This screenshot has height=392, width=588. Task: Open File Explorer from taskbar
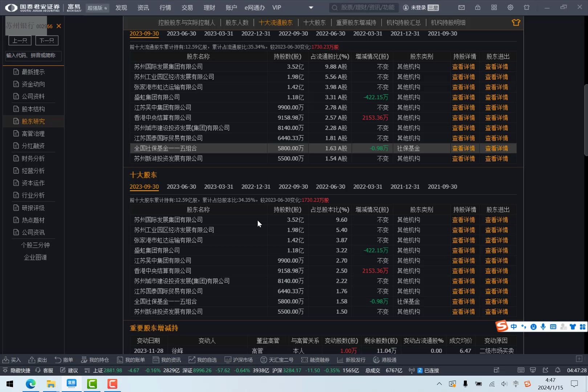point(51,384)
